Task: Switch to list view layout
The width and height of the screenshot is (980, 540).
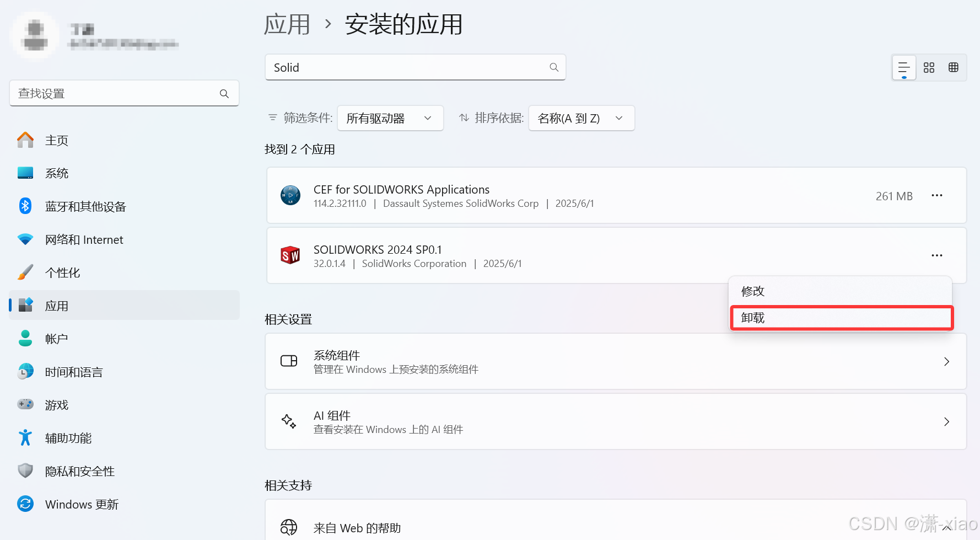Action: 904,68
